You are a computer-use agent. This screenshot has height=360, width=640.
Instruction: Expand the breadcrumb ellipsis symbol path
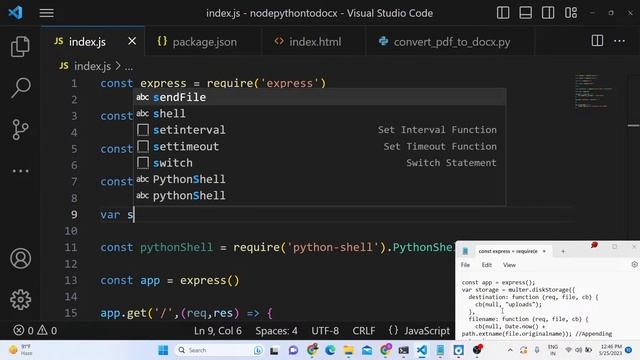129,67
